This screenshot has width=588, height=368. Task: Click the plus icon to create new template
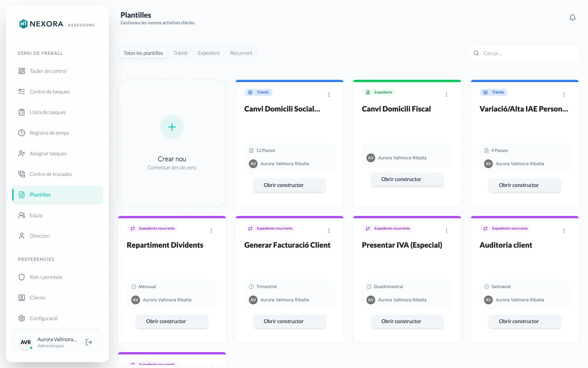click(172, 127)
